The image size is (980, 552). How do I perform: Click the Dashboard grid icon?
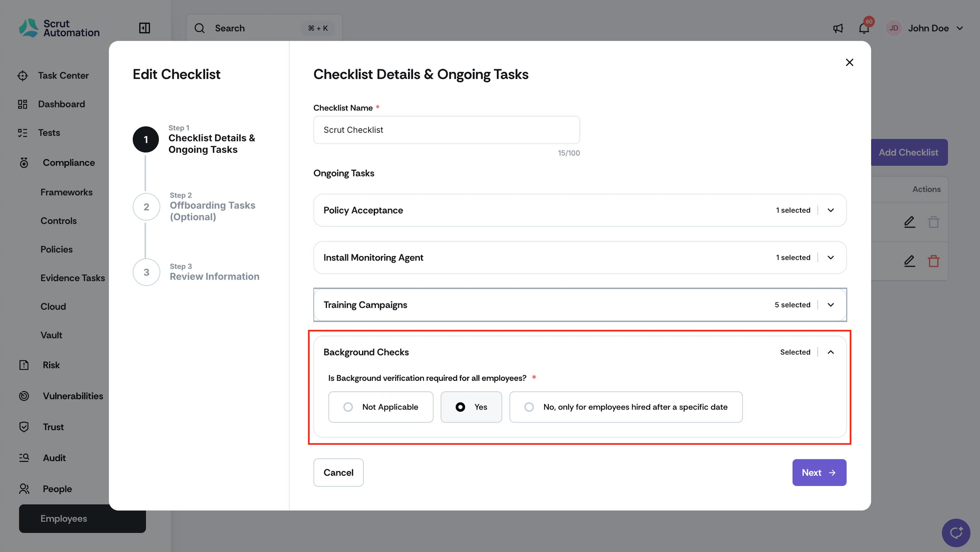pos(23,104)
